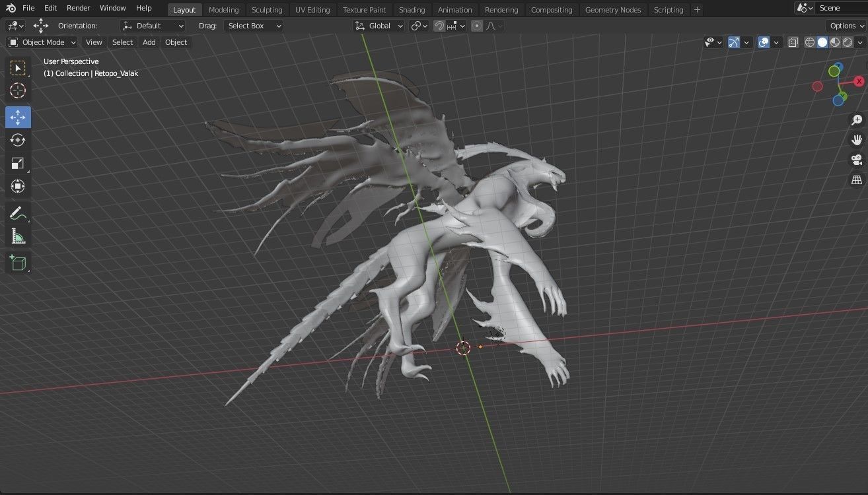This screenshot has width=868, height=495.
Task: Switch to the Sculpting workspace tab
Action: [267, 10]
